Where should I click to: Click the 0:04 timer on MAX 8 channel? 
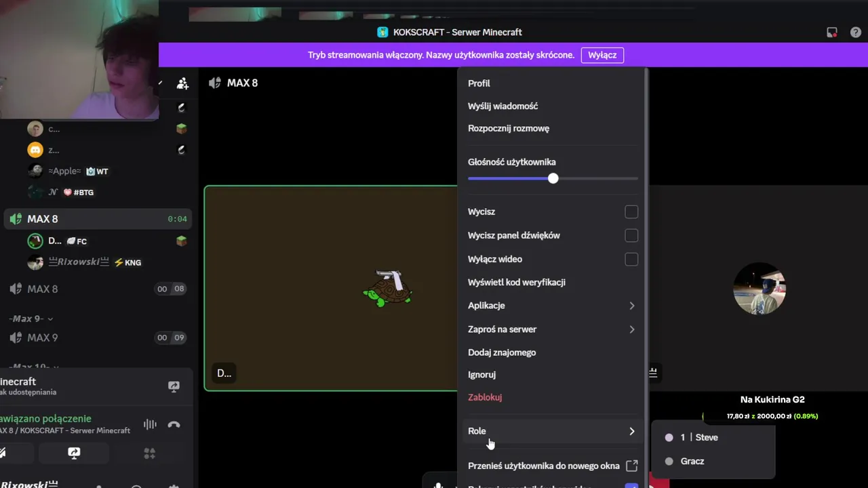click(178, 219)
